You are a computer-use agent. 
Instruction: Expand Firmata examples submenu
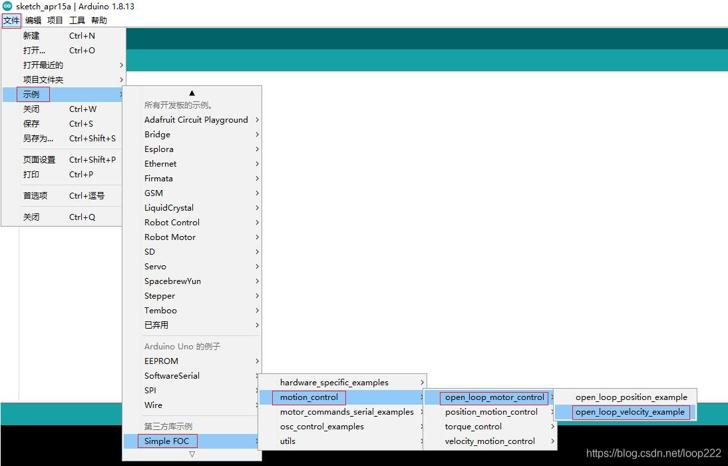point(192,178)
